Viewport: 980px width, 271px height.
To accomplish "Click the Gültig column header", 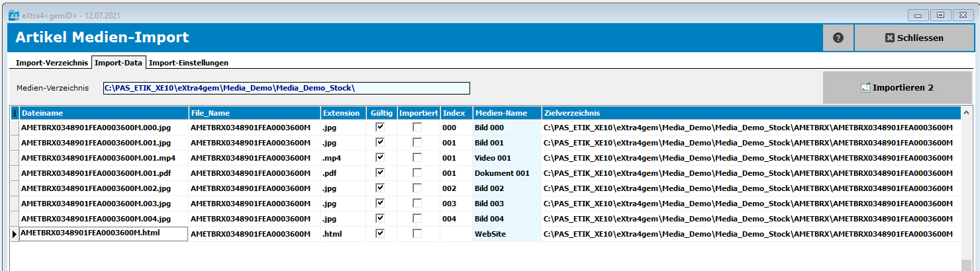I will pyautogui.click(x=381, y=113).
